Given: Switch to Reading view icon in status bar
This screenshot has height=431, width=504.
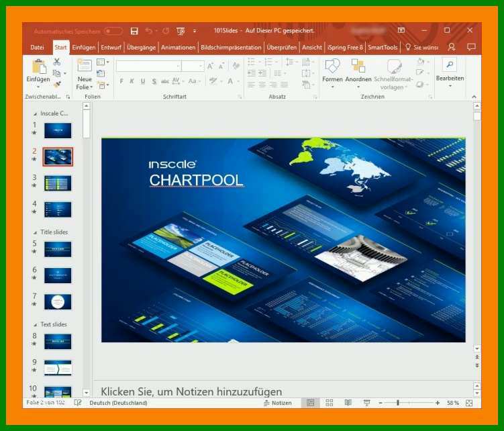Looking at the screenshot, I should pos(348,403).
